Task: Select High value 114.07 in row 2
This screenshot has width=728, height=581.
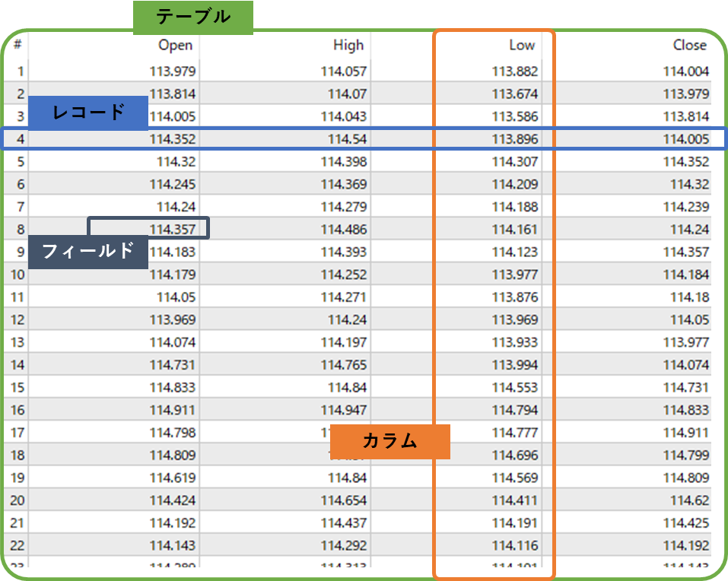Action: pos(348,94)
